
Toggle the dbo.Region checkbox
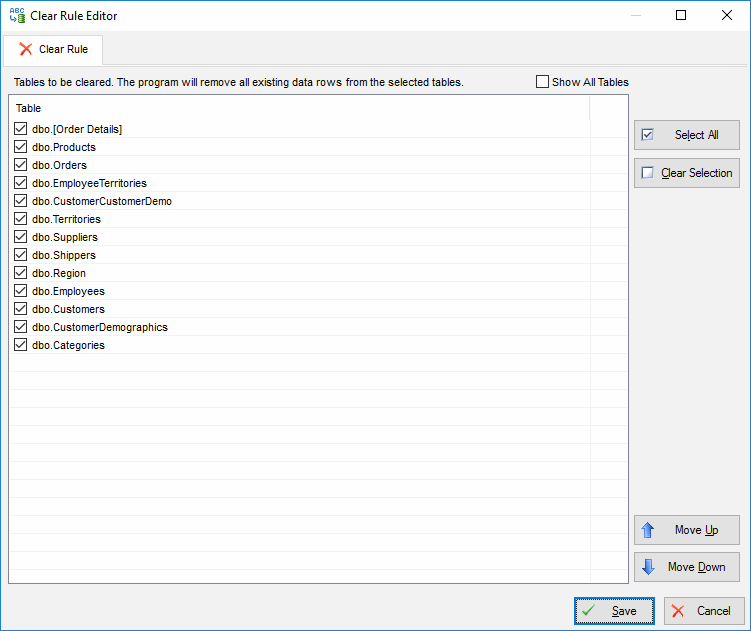pos(21,273)
